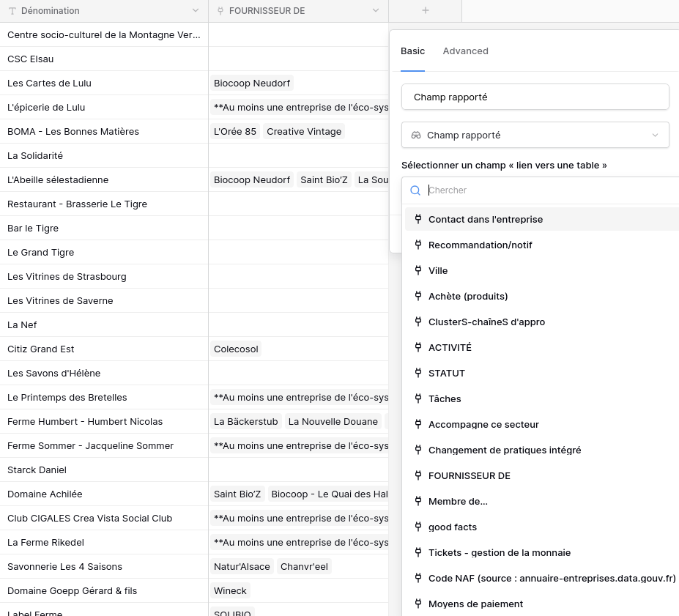The width and height of the screenshot is (679, 616).
Task: Select the ACTIVITÉ link field option
Action: point(450,347)
